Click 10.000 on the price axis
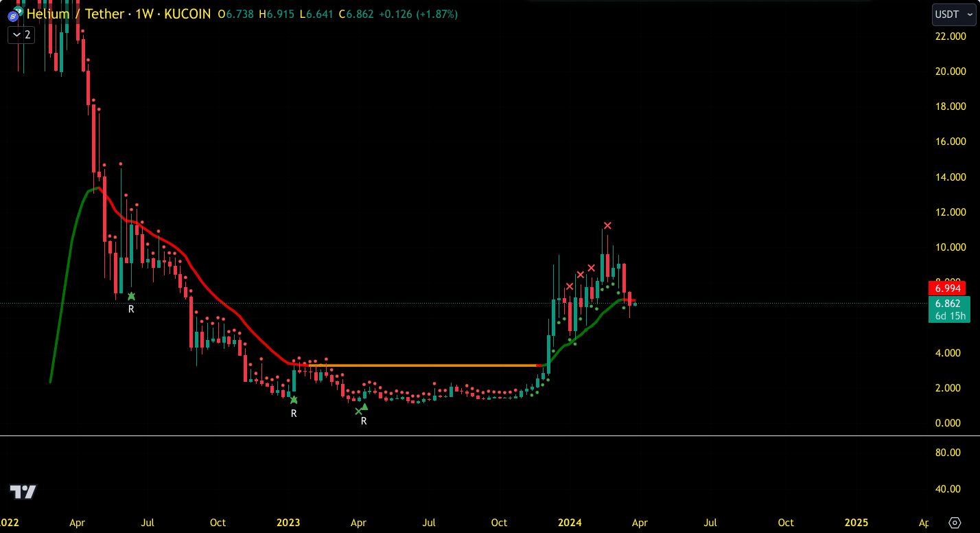 point(950,247)
